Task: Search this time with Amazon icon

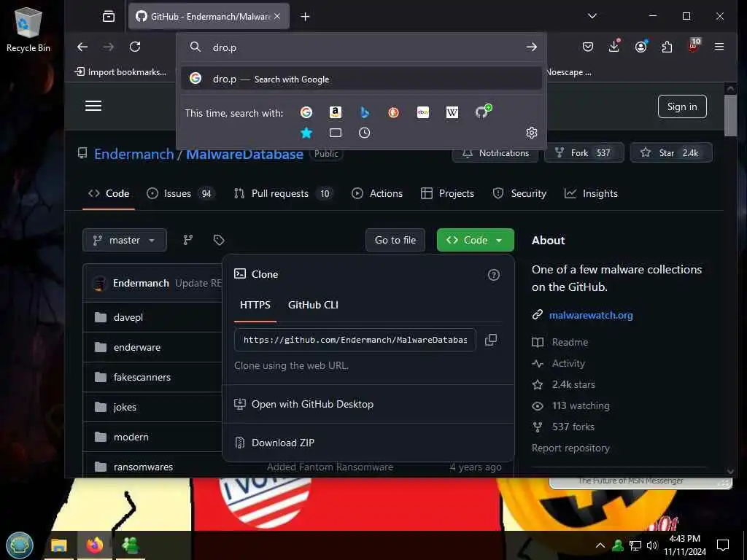Action: click(x=336, y=112)
